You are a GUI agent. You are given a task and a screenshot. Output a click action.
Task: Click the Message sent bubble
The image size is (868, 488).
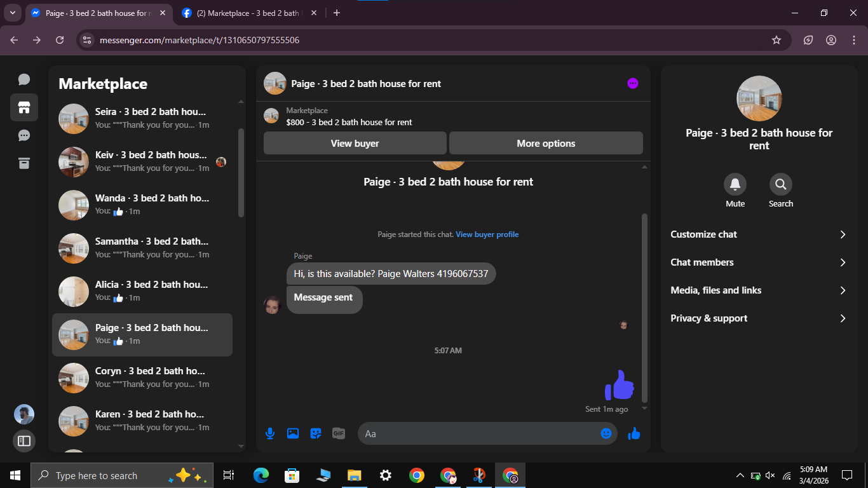(324, 299)
